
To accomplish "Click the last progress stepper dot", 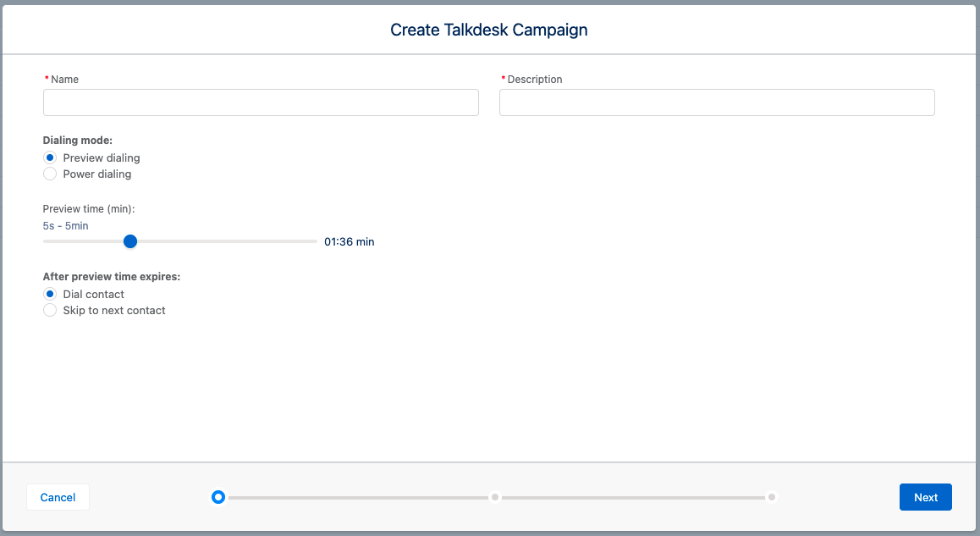I will pyautogui.click(x=771, y=497).
